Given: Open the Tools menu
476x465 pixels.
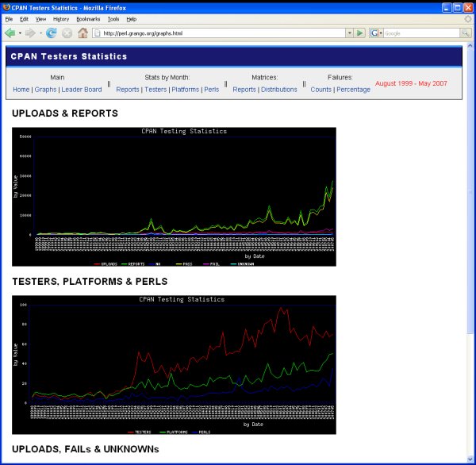Looking at the screenshot, I should point(113,18).
